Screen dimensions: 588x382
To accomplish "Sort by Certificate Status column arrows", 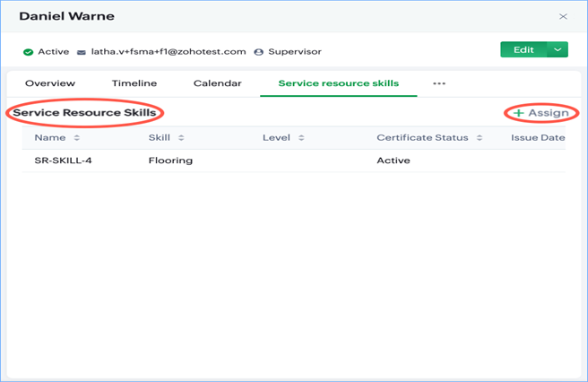I will point(479,138).
